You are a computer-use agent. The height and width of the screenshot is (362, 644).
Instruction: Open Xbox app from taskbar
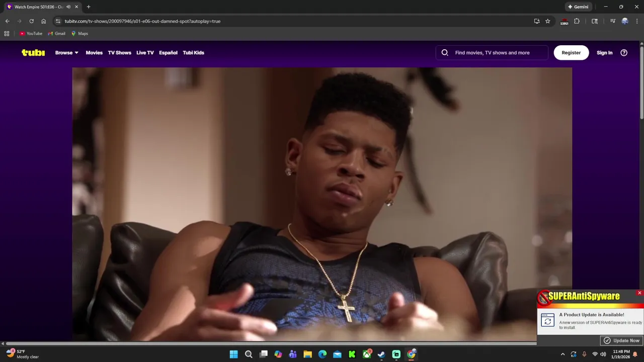pos(367,354)
